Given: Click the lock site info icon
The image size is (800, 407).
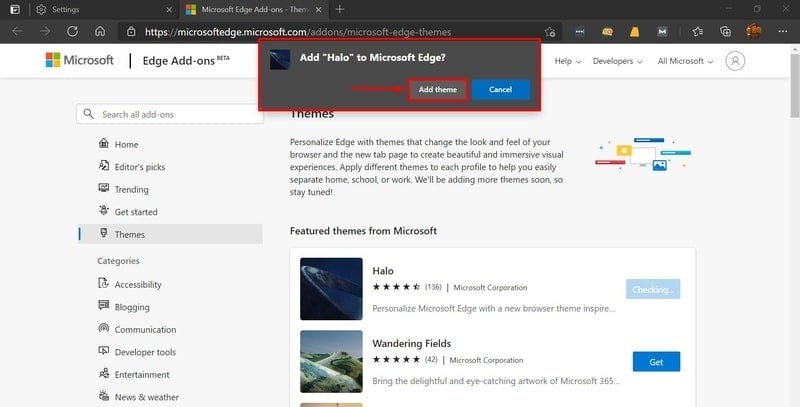Looking at the screenshot, I should click(x=131, y=32).
